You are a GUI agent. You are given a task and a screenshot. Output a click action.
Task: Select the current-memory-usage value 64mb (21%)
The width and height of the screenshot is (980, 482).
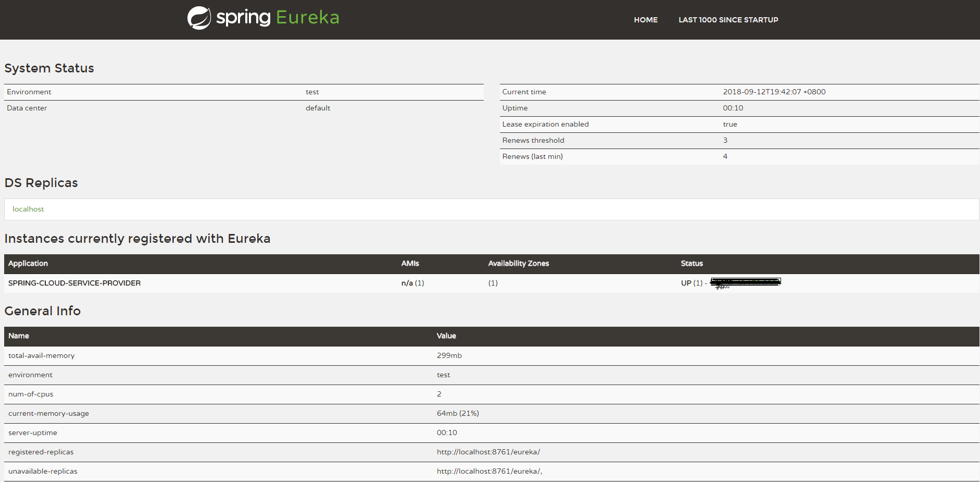(x=458, y=413)
